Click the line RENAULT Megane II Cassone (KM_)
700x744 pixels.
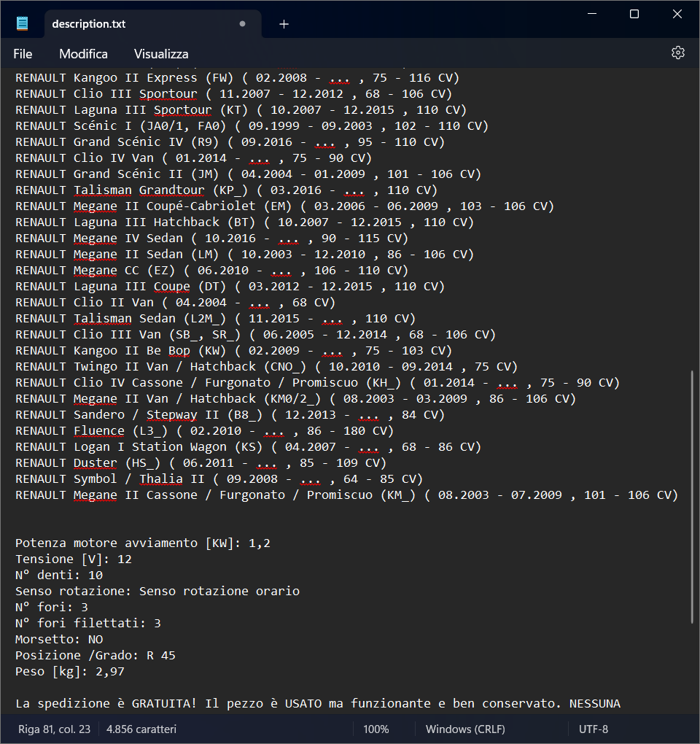click(346, 495)
